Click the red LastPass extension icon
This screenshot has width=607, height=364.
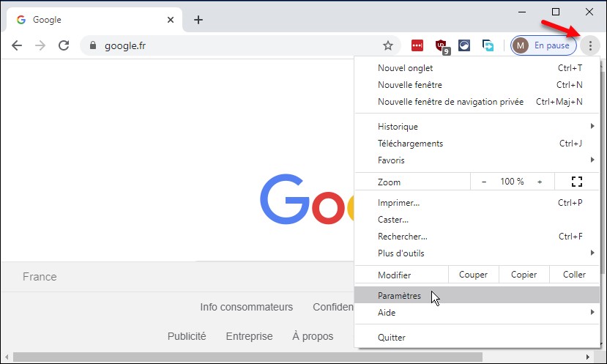[417, 45]
